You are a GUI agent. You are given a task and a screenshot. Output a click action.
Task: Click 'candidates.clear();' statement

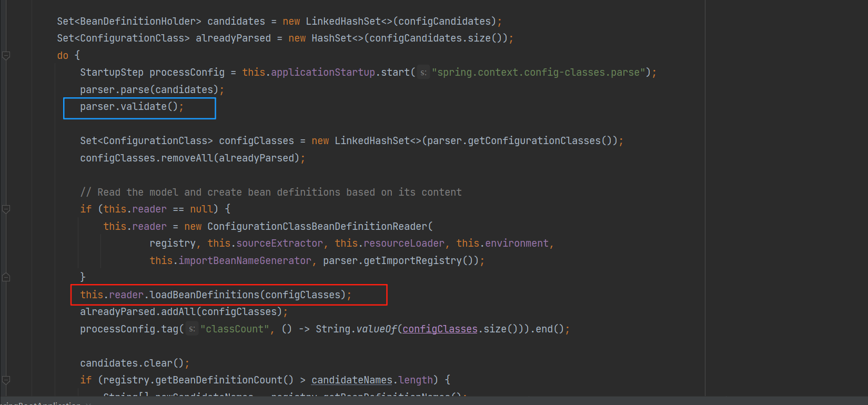click(x=135, y=363)
